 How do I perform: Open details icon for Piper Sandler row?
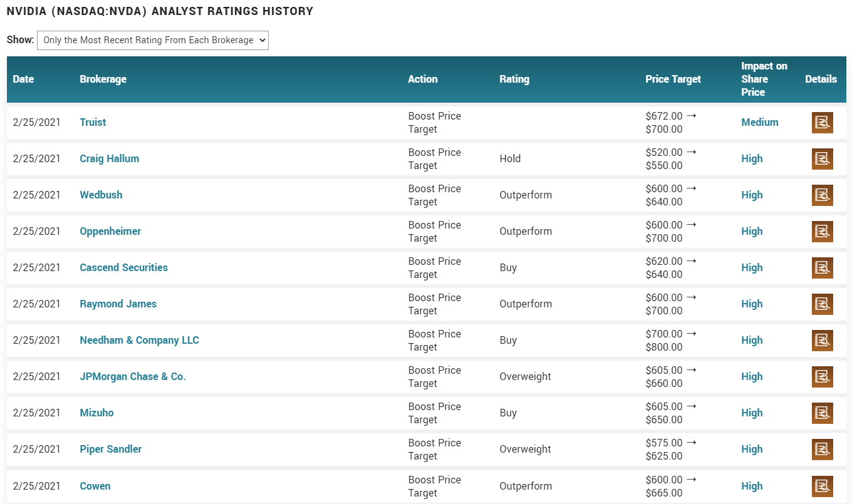click(822, 450)
